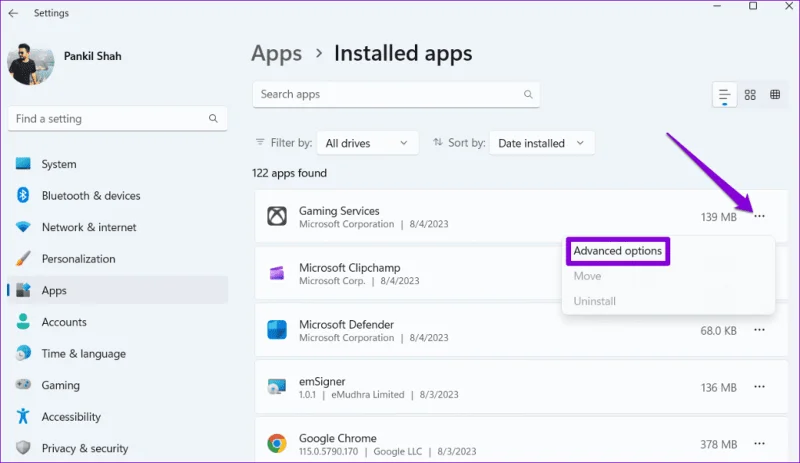
Task: Click the Gaming Services Xbox icon
Action: (x=277, y=216)
